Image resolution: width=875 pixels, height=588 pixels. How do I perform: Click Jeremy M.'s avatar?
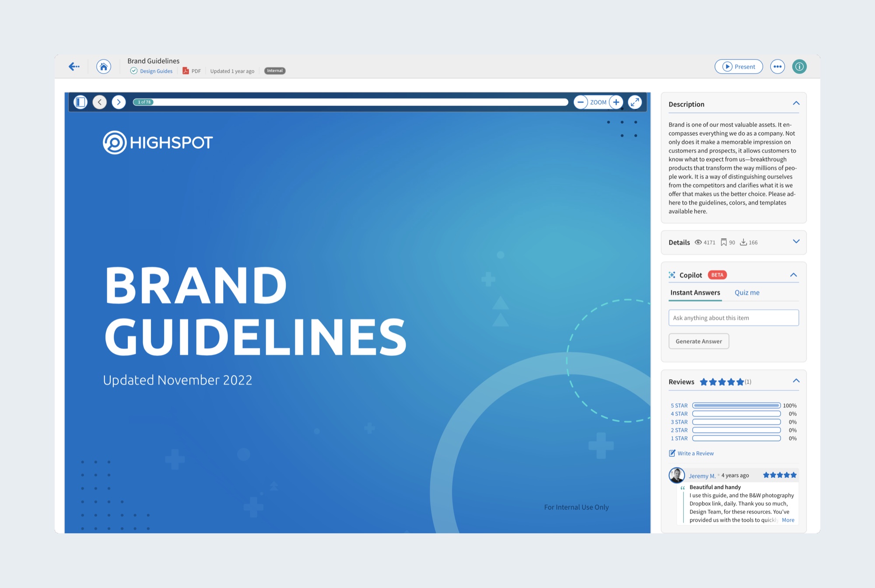coord(677,475)
